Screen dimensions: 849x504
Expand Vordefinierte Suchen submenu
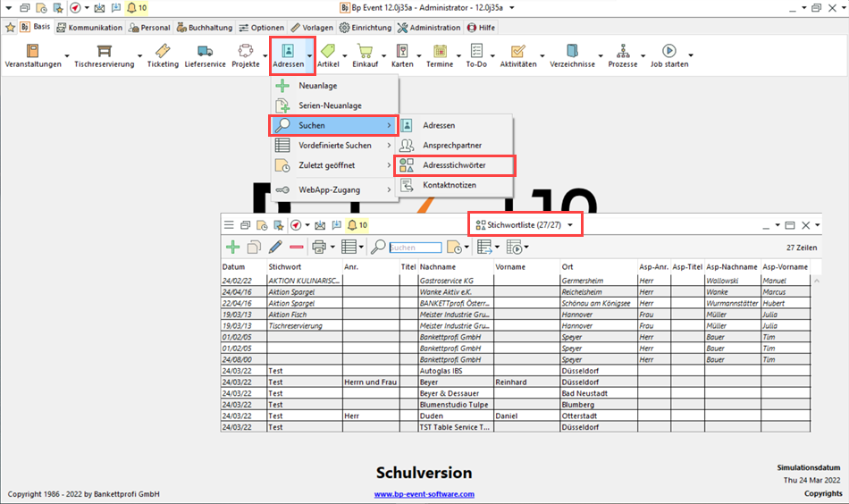click(x=389, y=145)
